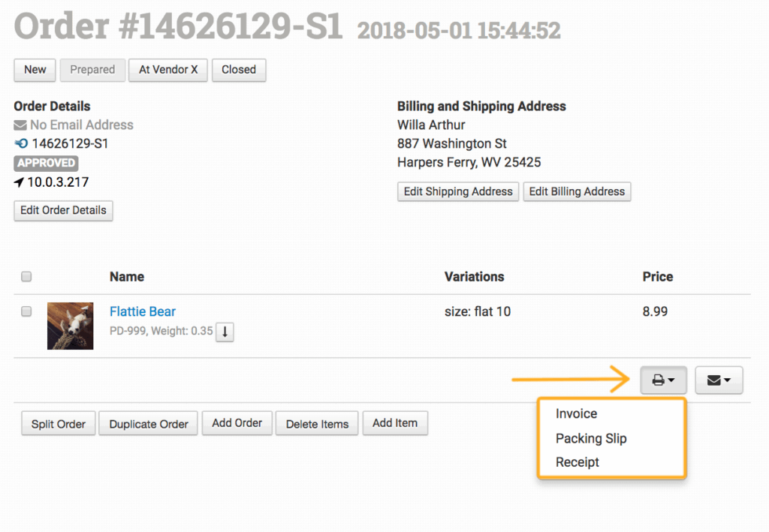Click the Flattie Bear product thumbnail
This screenshot has width=769, height=532.
[x=71, y=326]
